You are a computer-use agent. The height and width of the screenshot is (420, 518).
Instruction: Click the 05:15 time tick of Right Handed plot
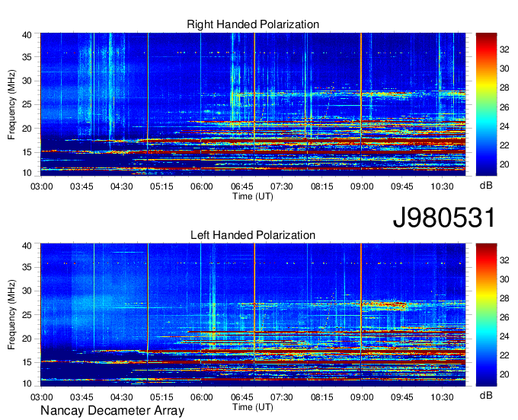pos(161,186)
